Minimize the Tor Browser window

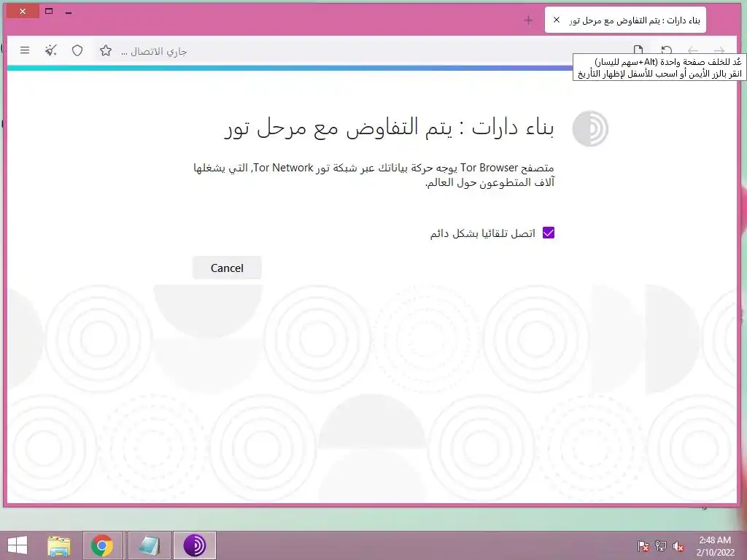pyautogui.click(x=69, y=12)
